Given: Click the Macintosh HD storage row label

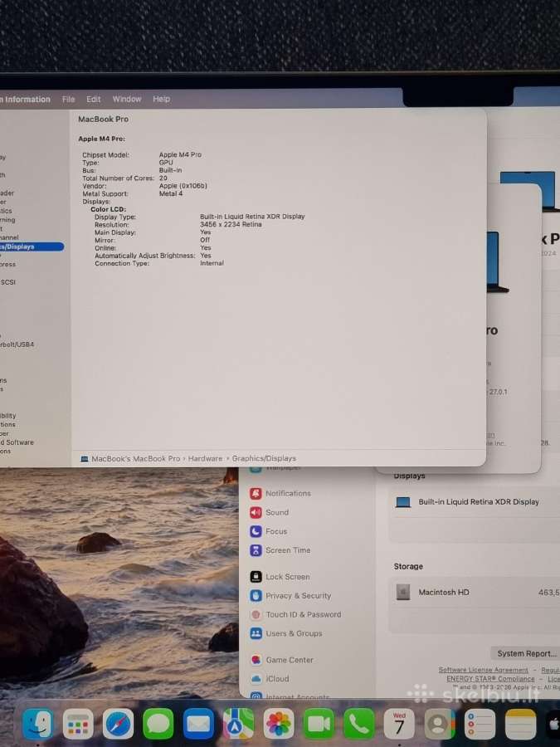Looking at the screenshot, I should coord(444,592).
